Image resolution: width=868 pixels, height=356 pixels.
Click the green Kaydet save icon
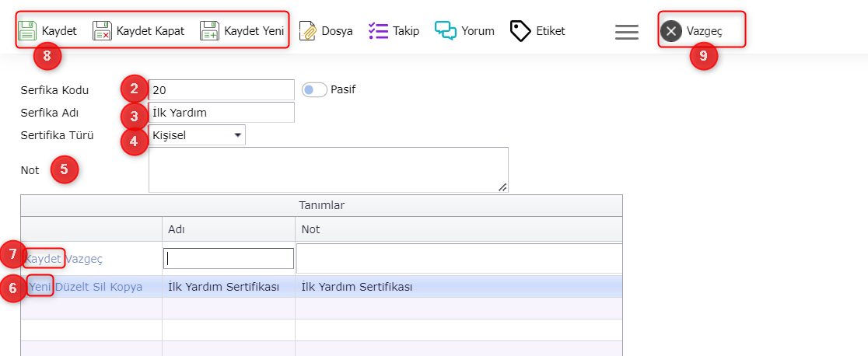pyautogui.click(x=27, y=31)
